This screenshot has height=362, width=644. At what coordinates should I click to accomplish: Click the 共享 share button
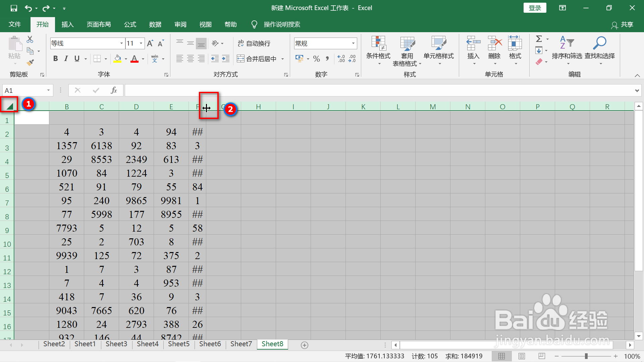coord(622,24)
